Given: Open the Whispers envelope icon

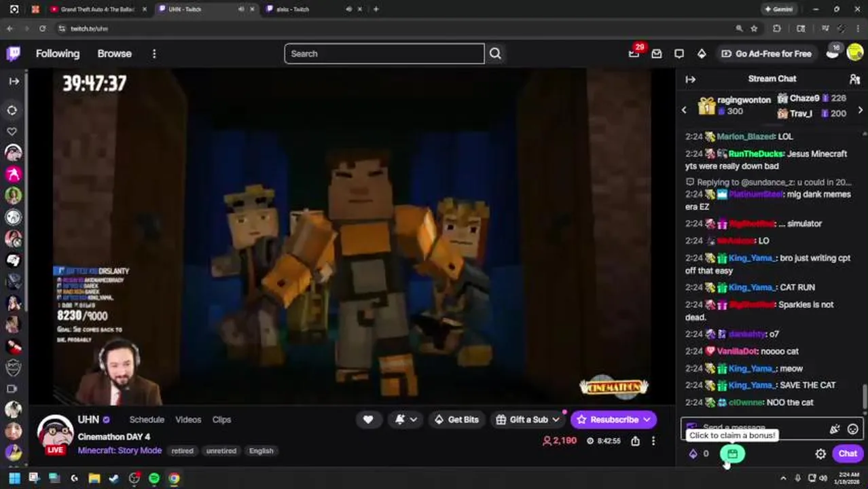Looking at the screenshot, I should (x=657, y=54).
